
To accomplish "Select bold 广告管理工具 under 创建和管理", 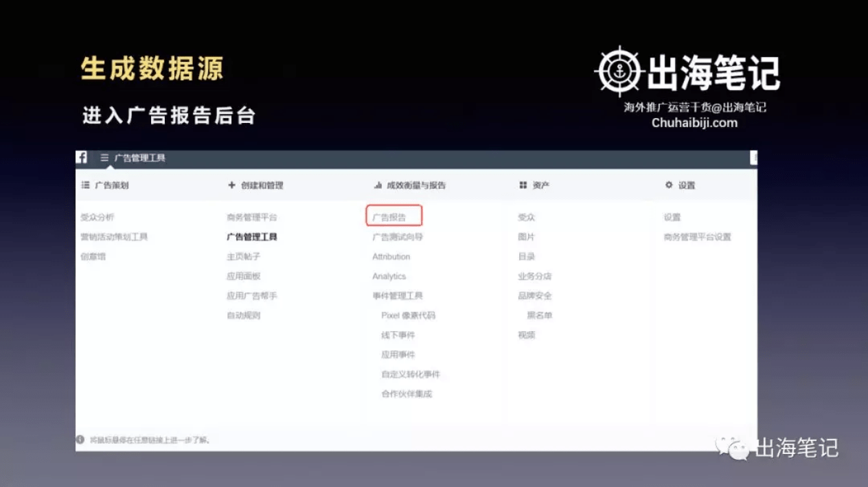I will (252, 237).
